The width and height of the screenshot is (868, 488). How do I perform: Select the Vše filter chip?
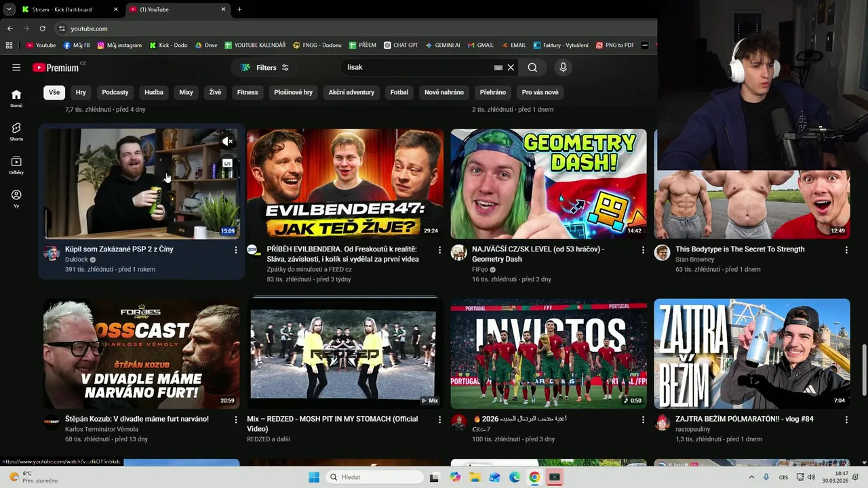[x=54, y=92]
